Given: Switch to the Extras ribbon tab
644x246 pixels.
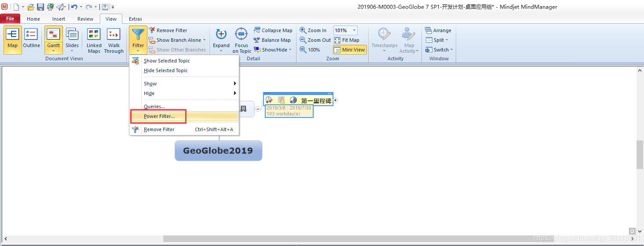Looking at the screenshot, I should (x=135, y=19).
